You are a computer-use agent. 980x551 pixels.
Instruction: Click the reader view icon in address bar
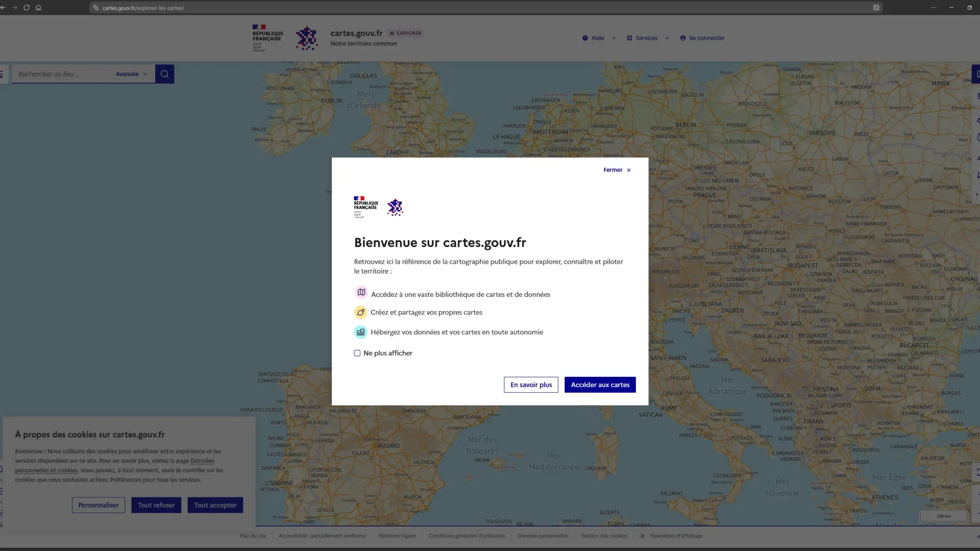coord(876,8)
